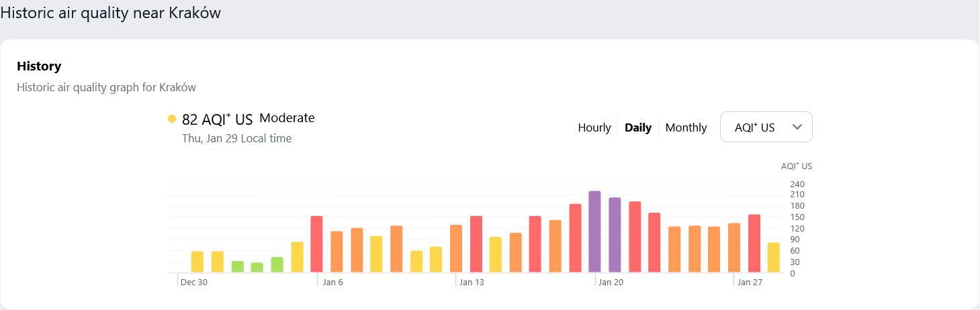This screenshot has height=310, width=980.
Task: Click the '180' y-axis value
Action: (797, 207)
